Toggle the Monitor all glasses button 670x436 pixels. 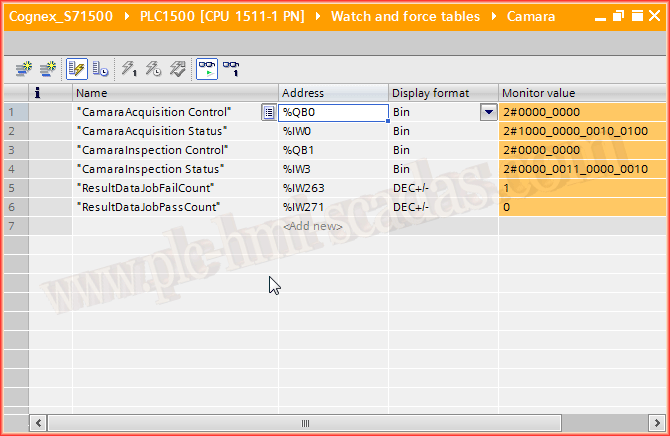coord(206,68)
